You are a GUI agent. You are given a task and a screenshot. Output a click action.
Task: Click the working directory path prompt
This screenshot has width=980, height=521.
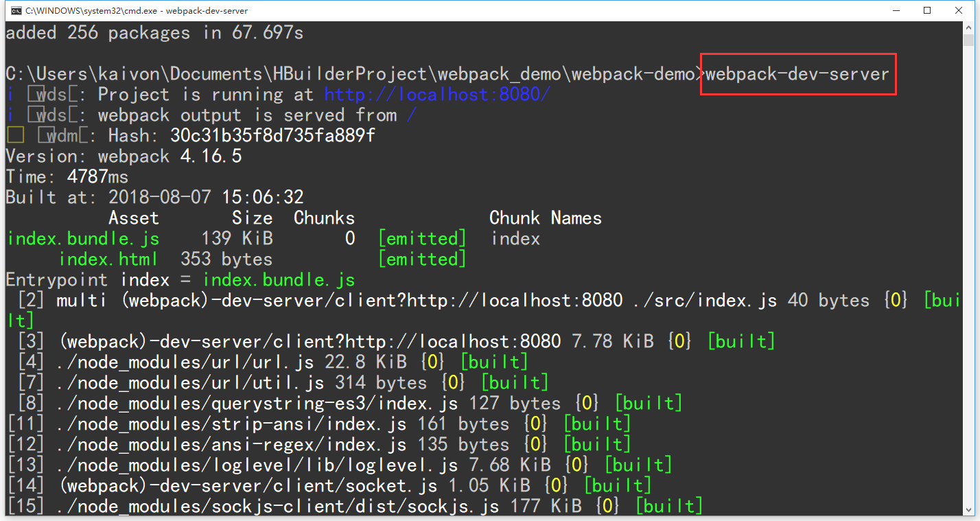click(355, 73)
